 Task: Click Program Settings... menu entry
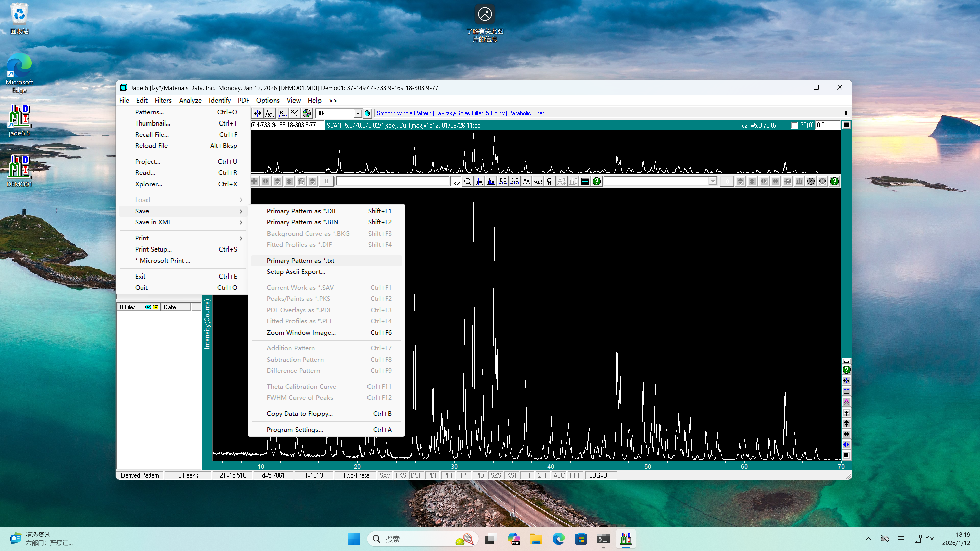coord(295,429)
